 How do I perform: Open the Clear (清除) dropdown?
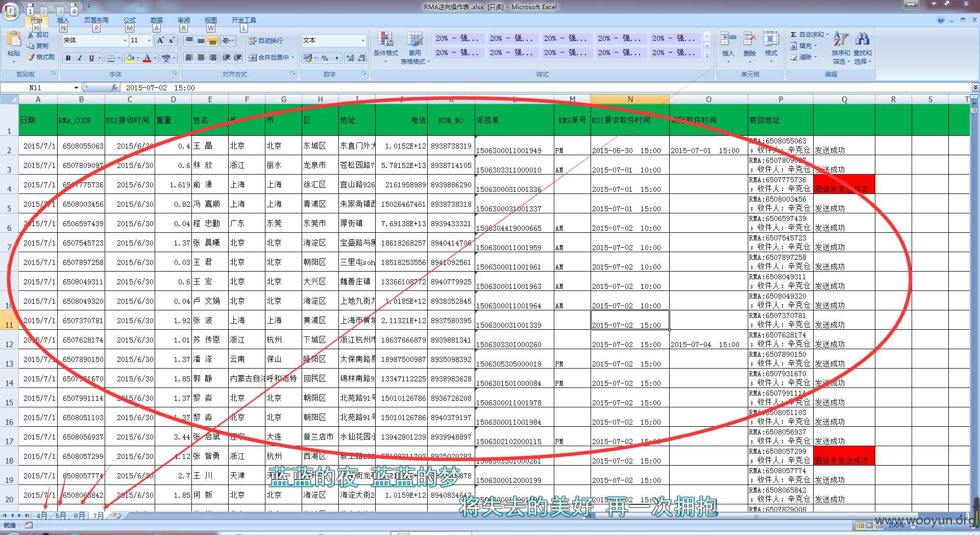(x=803, y=57)
